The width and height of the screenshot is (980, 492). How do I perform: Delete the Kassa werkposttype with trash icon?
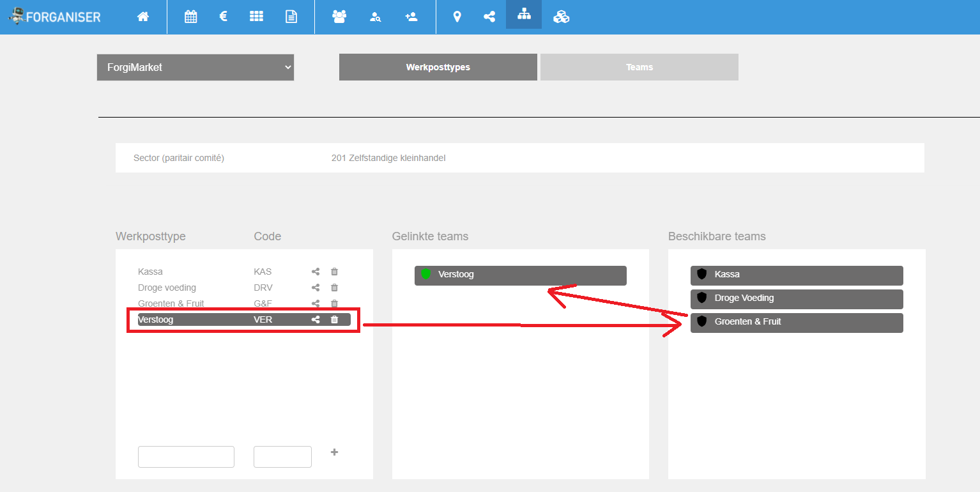click(x=334, y=272)
